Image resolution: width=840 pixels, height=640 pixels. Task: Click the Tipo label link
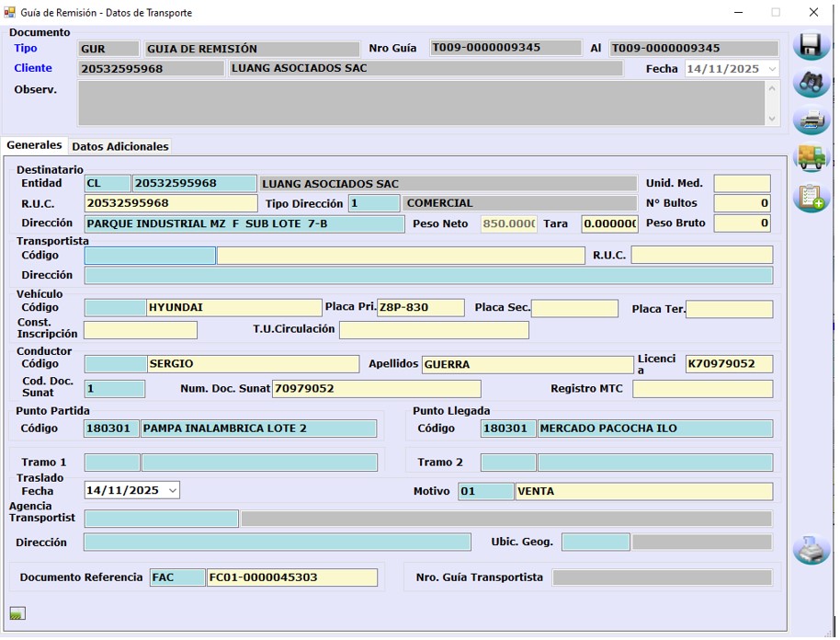26,48
